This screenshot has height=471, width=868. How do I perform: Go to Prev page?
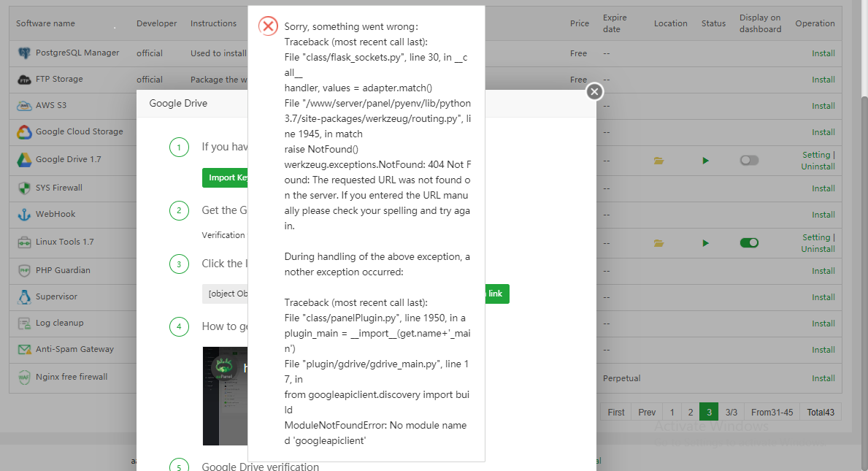point(647,412)
